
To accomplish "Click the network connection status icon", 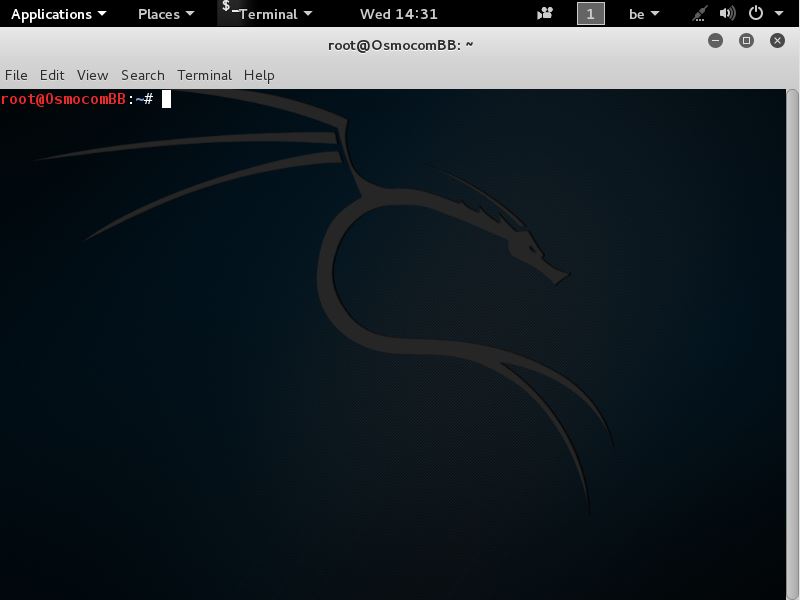I will pyautogui.click(x=699, y=13).
